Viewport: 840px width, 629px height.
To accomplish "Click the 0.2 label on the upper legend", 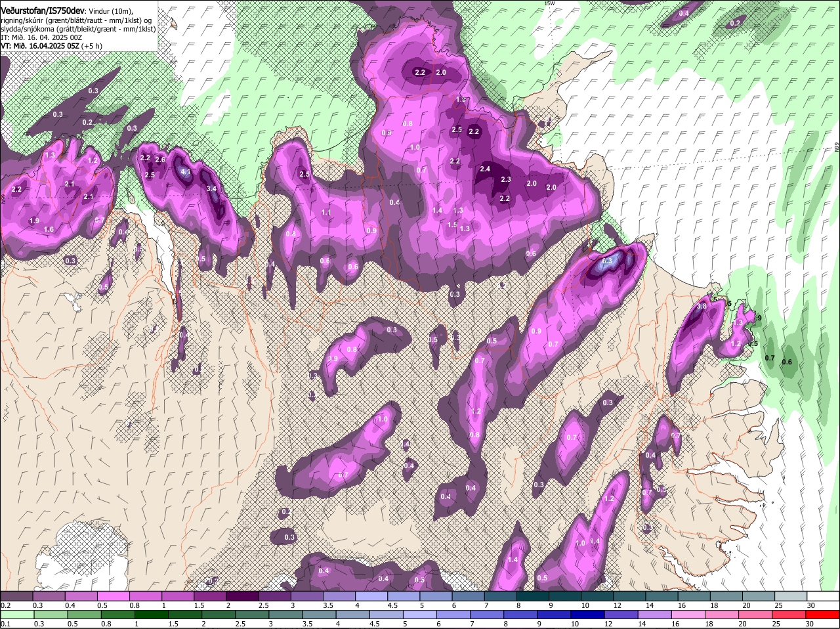I will tap(5, 605).
